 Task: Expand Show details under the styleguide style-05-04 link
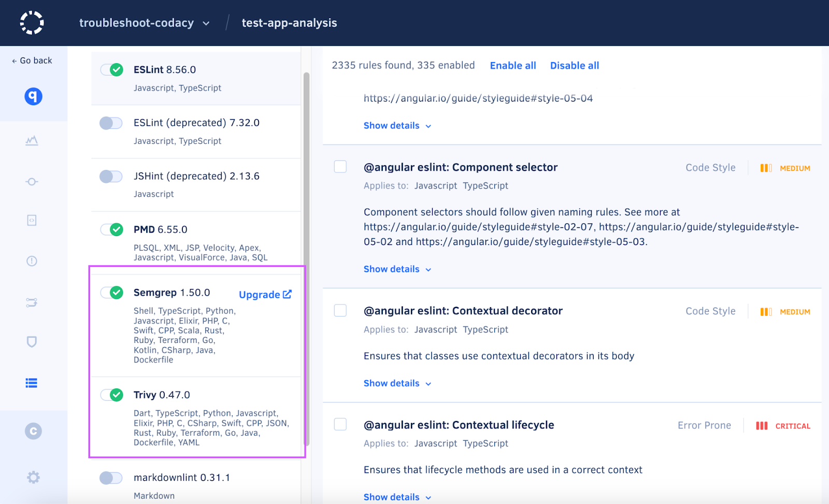(397, 125)
